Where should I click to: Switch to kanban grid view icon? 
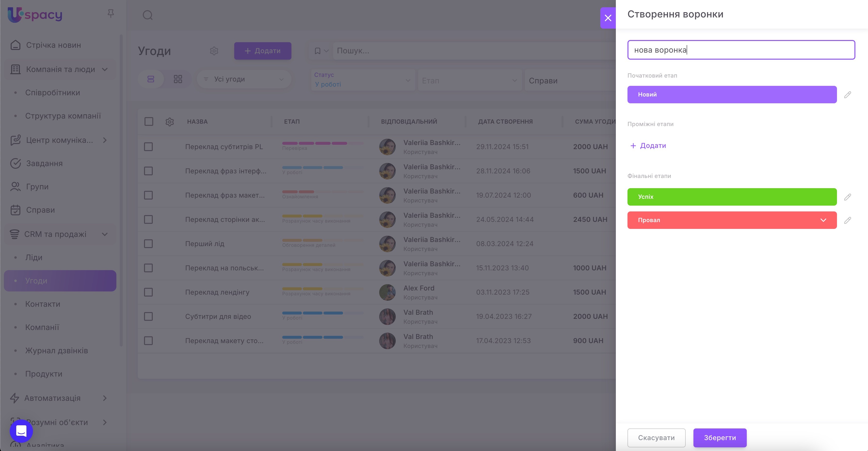(x=177, y=79)
